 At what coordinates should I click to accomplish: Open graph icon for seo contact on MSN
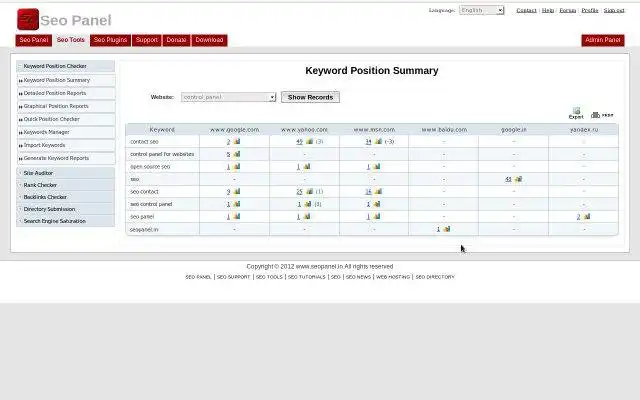click(378, 191)
